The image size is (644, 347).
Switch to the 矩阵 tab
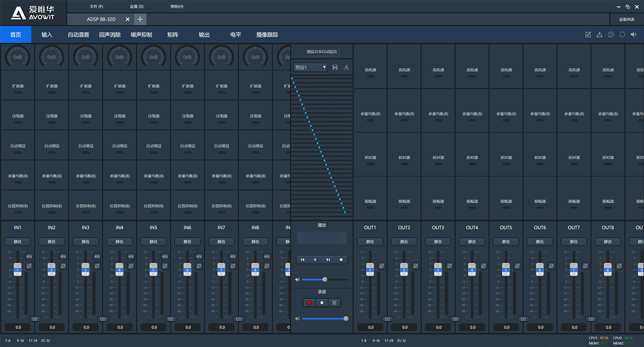click(173, 35)
